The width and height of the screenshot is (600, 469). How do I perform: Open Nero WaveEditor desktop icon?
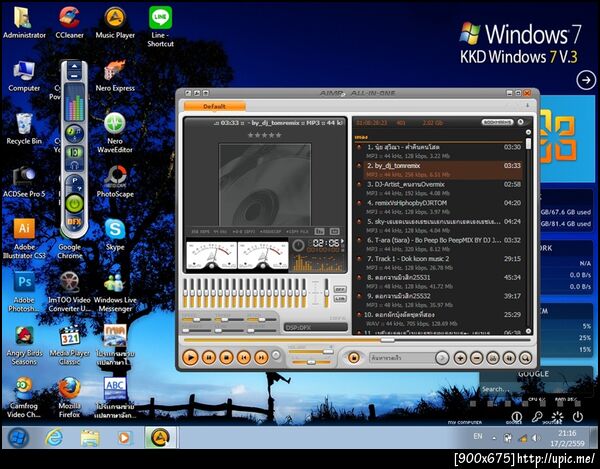(x=115, y=133)
